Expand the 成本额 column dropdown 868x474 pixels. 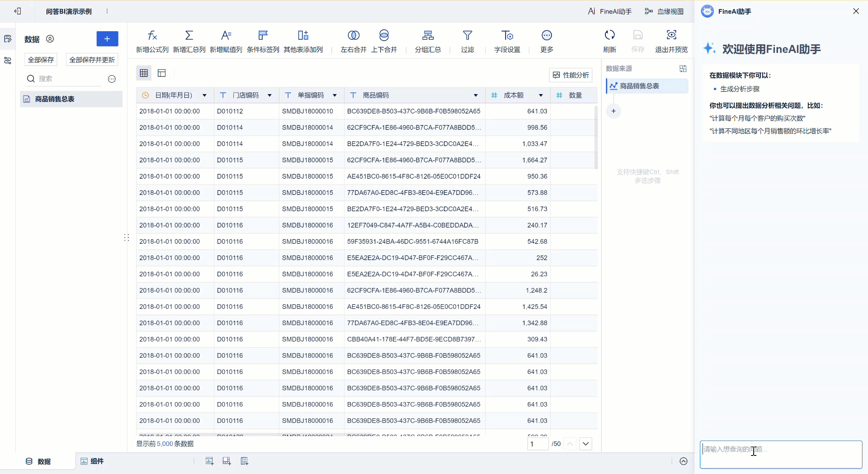pos(541,95)
